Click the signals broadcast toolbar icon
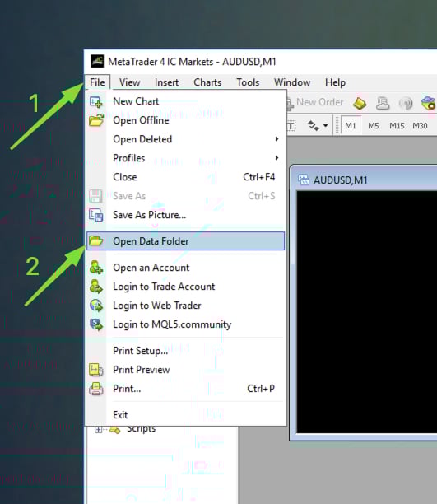437x504 pixels. 406,103
